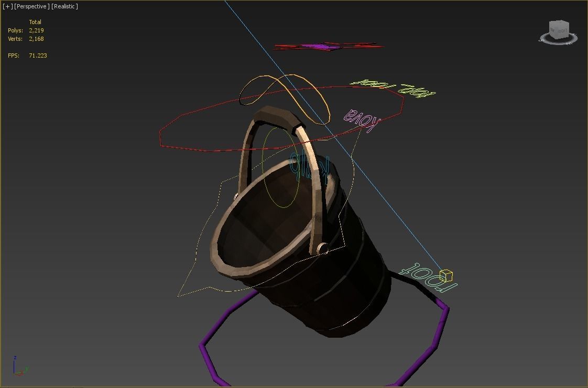This screenshot has width=588, height=388.
Task: Click the Total statistics header
Action: (35, 22)
